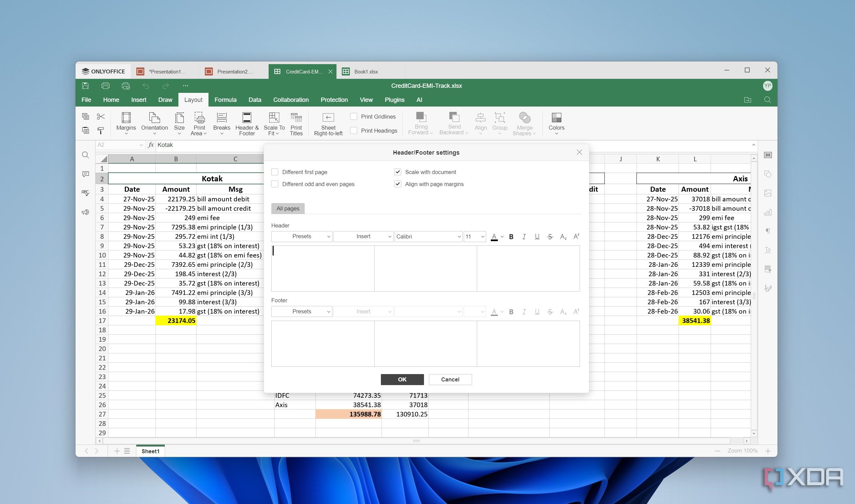Open the Header Presets dropdown
The height and width of the screenshot is (504, 855).
pyautogui.click(x=302, y=236)
